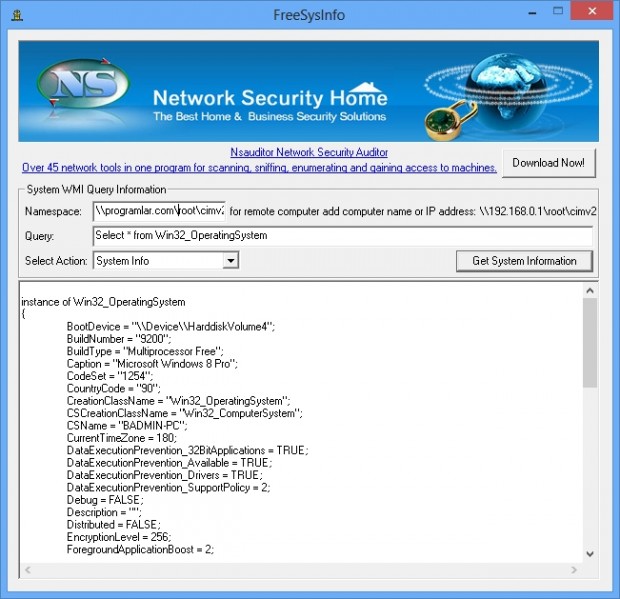Screen dimensions: 620x599
Task: Maximize the FreeSysInfo window
Action: [558, 11]
